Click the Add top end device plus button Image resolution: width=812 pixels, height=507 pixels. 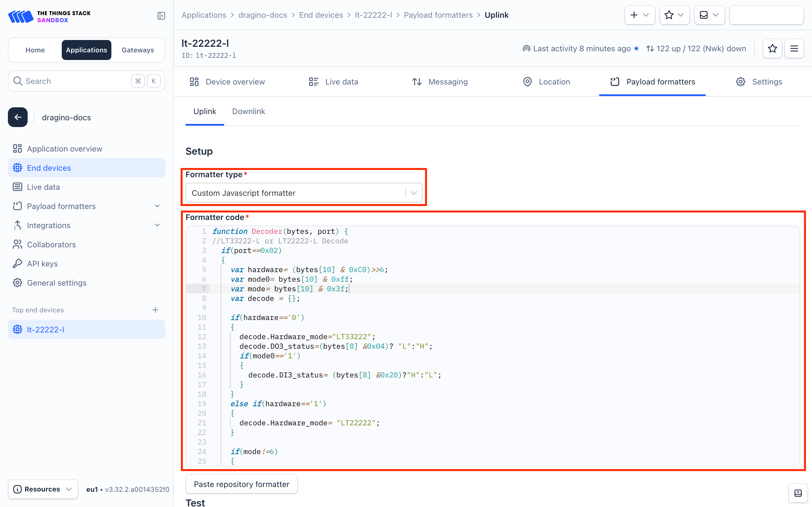[x=156, y=310]
